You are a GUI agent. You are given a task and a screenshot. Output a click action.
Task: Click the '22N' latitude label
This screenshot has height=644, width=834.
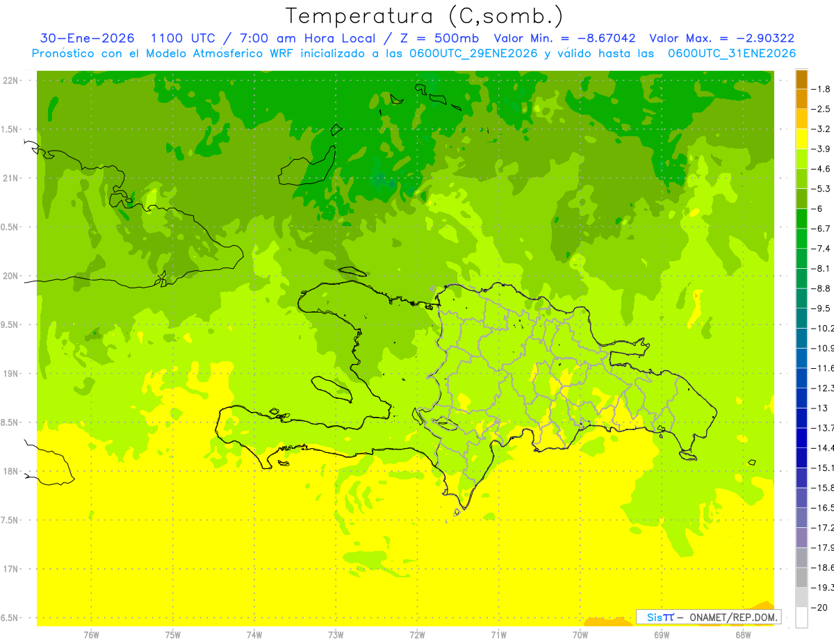point(11,81)
